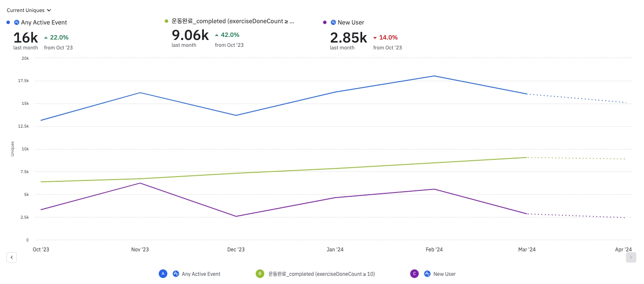
Task: Click the right arrow pagination button
Action: click(x=631, y=257)
